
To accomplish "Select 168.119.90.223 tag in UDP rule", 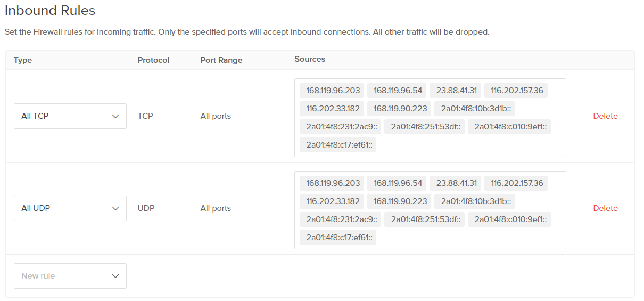I will coord(400,201).
